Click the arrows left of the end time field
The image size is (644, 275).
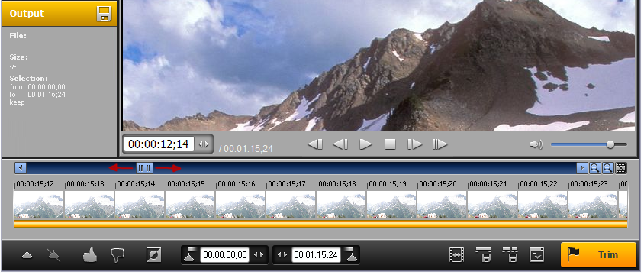click(282, 255)
